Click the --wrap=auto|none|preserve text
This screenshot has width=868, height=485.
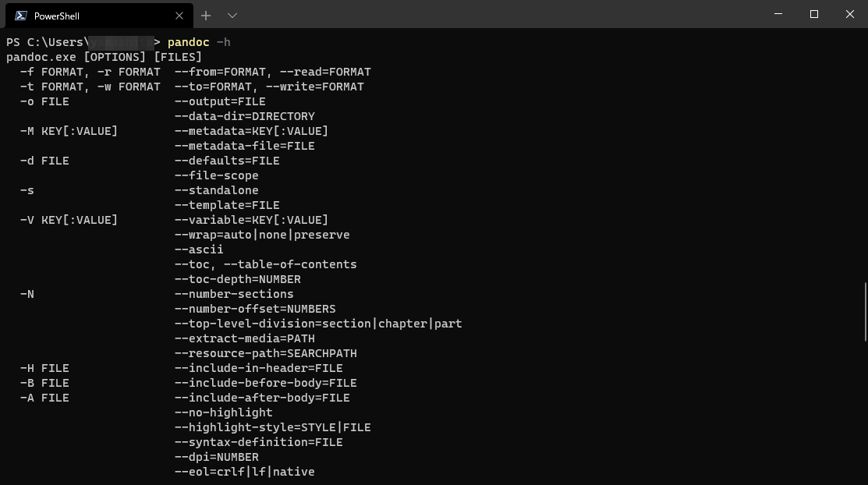pyautogui.click(x=262, y=235)
